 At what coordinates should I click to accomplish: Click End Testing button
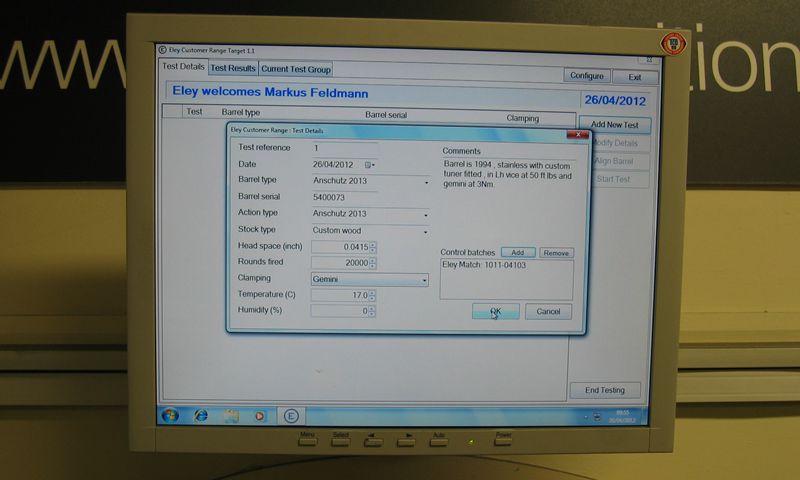tap(605, 390)
